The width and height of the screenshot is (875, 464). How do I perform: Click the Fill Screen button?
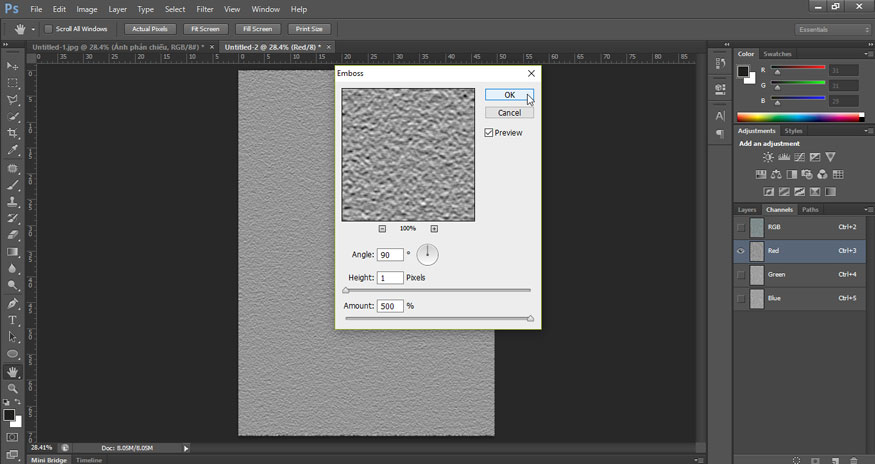258,29
